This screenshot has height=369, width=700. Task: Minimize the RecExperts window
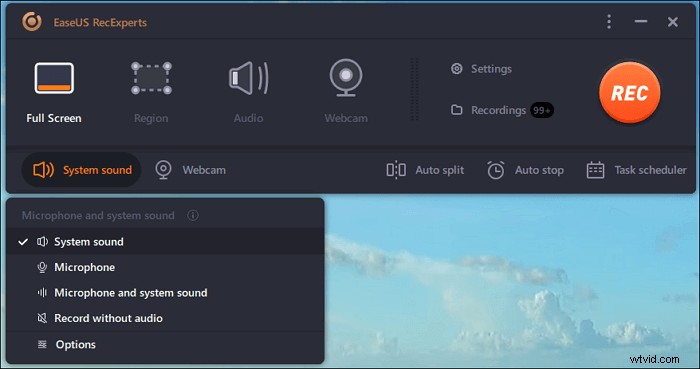pos(641,21)
